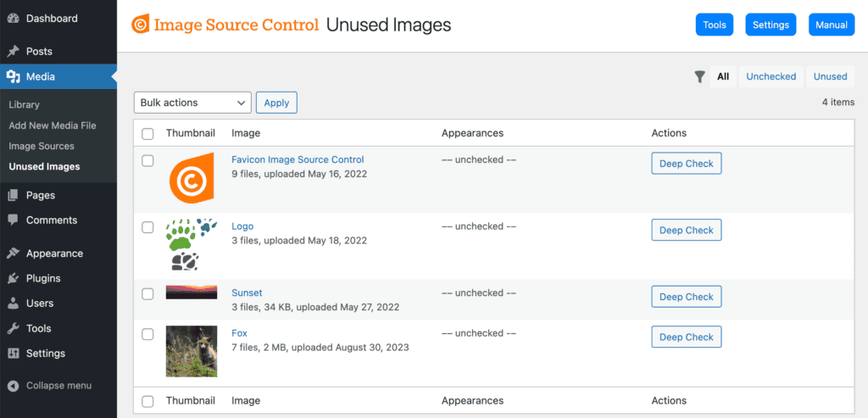The width and height of the screenshot is (868, 418).
Task: Switch to the Unchecked filter tab
Action: click(771, 77)
